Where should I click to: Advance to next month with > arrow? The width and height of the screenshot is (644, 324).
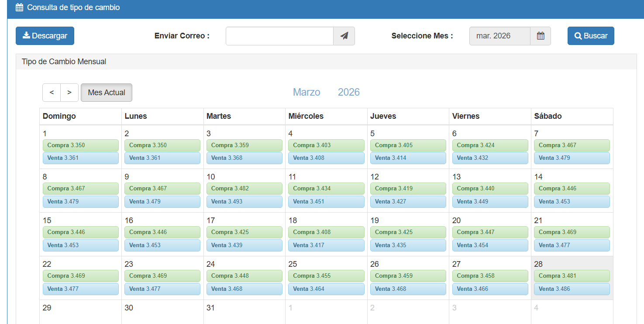tap(69, 93)
